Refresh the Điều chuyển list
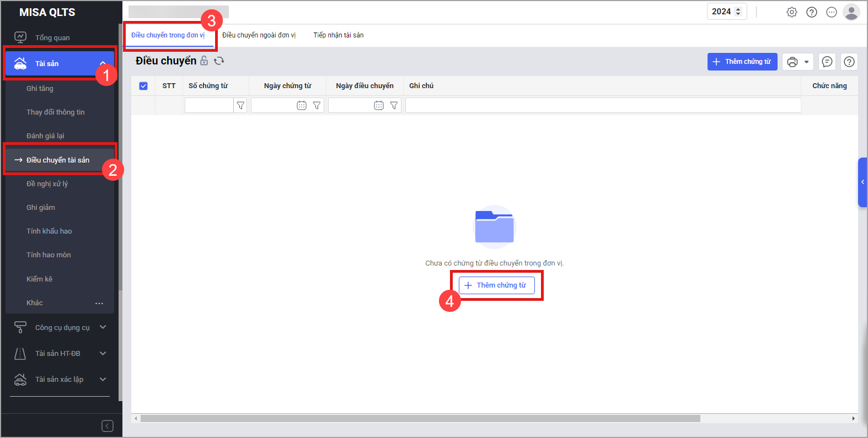Image resolution: width=868 pixels, height=438 pixels. tap(219, 61)
